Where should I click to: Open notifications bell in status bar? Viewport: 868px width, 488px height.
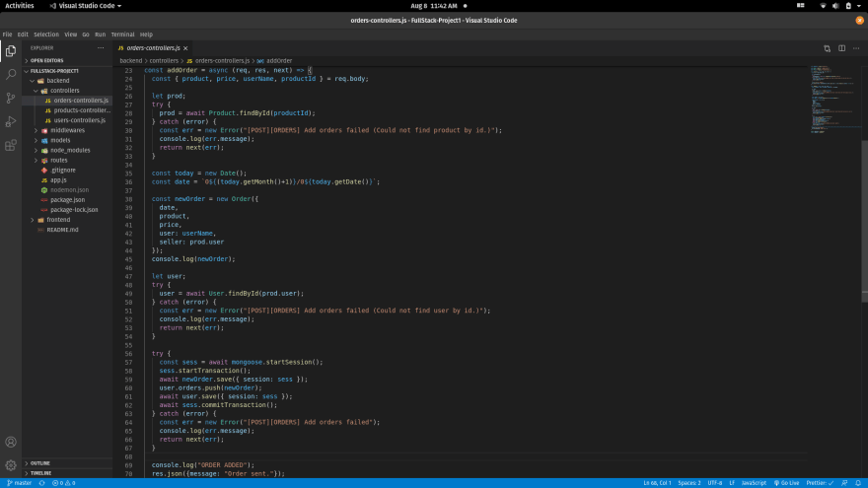[858, 483]
